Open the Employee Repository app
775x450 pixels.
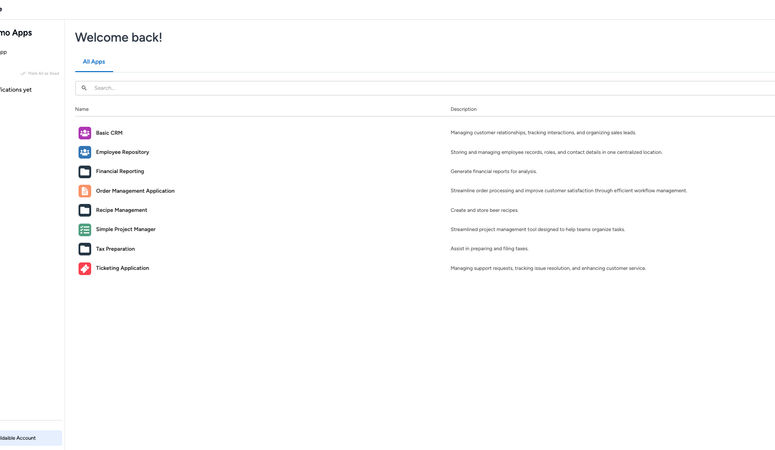pyautogui.click(x=123, y=152)
